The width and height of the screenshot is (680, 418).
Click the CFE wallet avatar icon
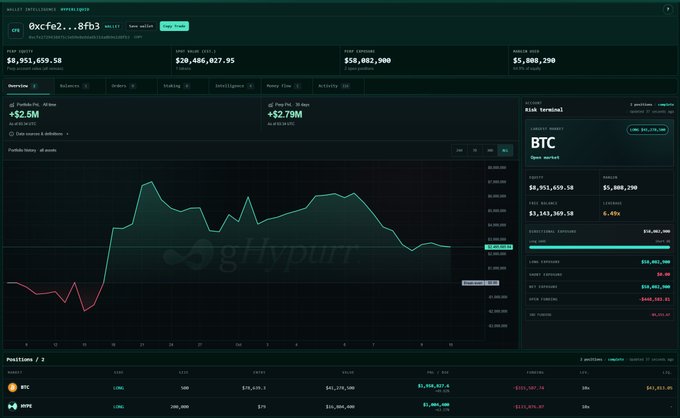point(16,30)
